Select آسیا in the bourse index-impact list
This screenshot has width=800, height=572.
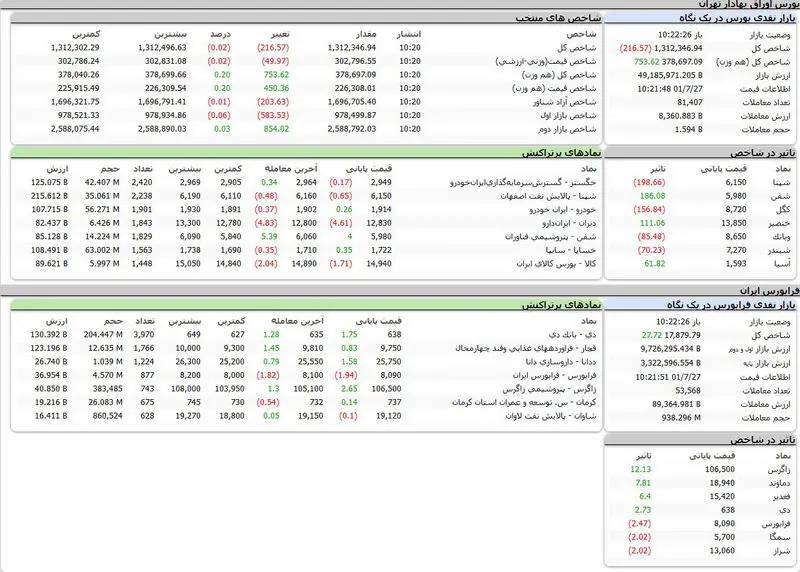click(782, 264)
